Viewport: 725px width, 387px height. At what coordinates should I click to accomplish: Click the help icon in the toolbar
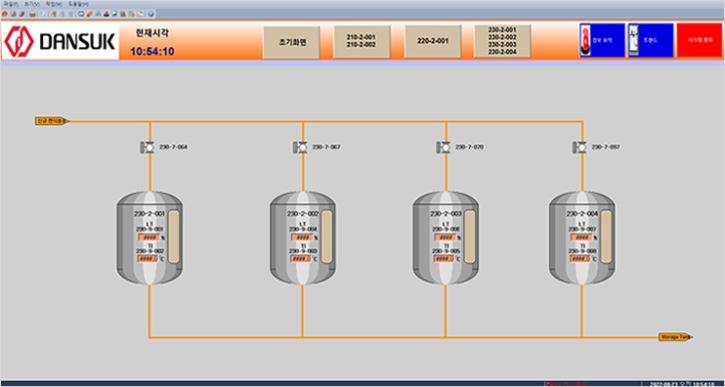[152, 14]
